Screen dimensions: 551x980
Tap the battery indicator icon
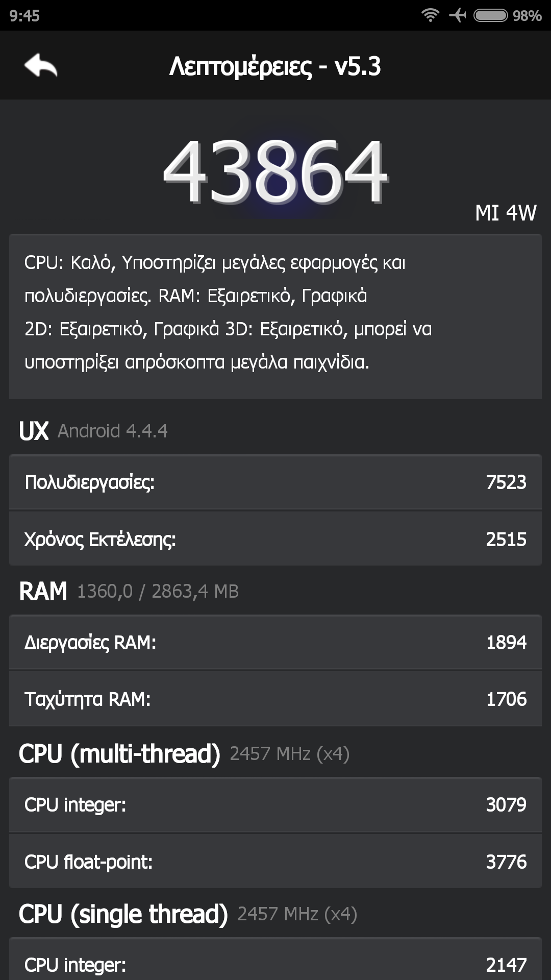click(x=490, y=15)
